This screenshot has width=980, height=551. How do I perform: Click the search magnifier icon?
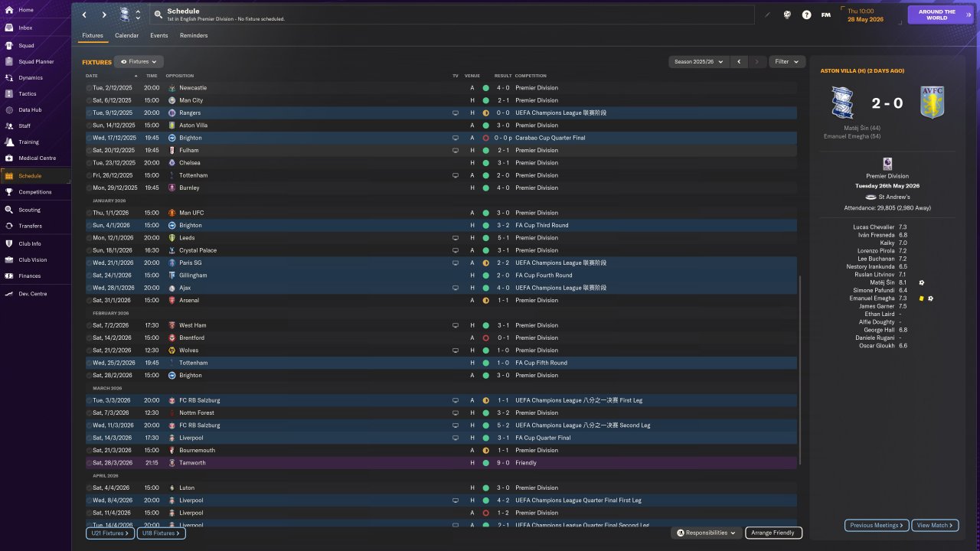pos(158,15)
